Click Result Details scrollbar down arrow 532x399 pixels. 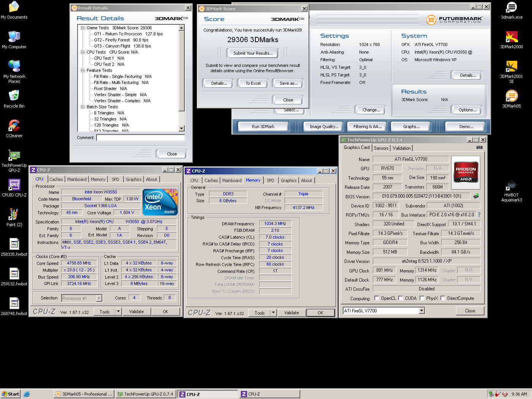tap(181, 128)
